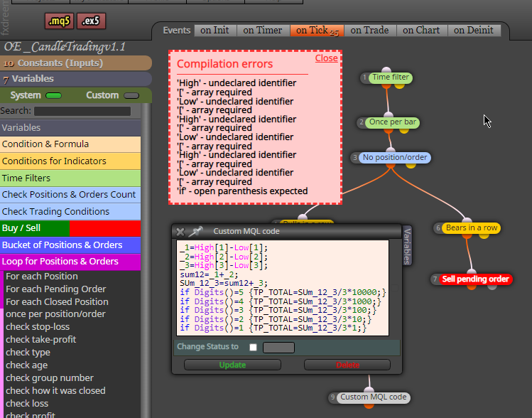The width and height of the screenshot is (532, 418).
Task: Click the No position/order node
Action: coord(395,158)
